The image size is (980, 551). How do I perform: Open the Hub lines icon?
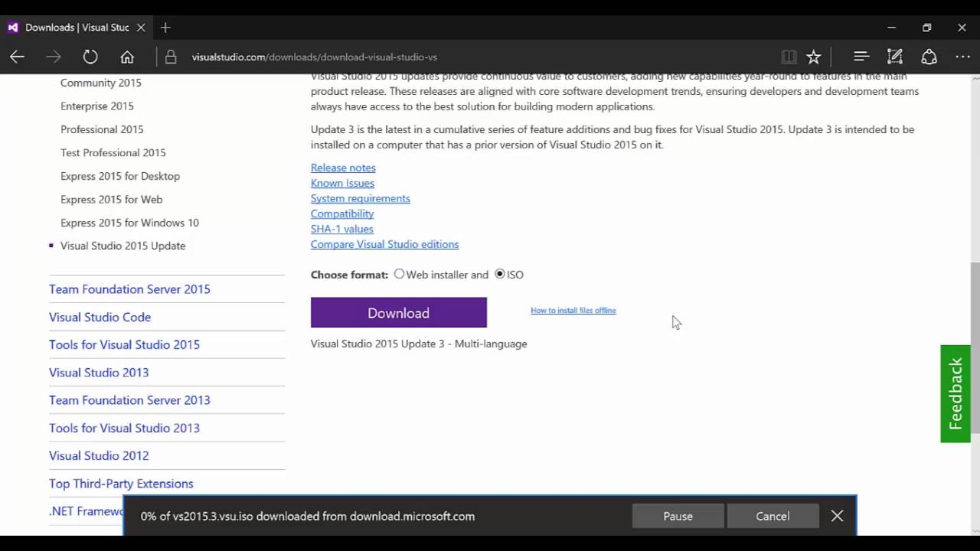(861, 57)
